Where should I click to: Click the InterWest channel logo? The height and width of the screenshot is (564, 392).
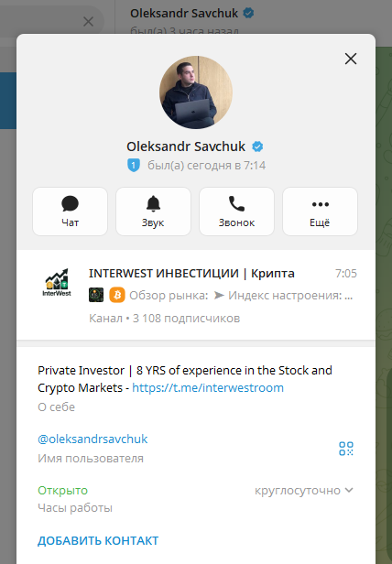(57, 283)
